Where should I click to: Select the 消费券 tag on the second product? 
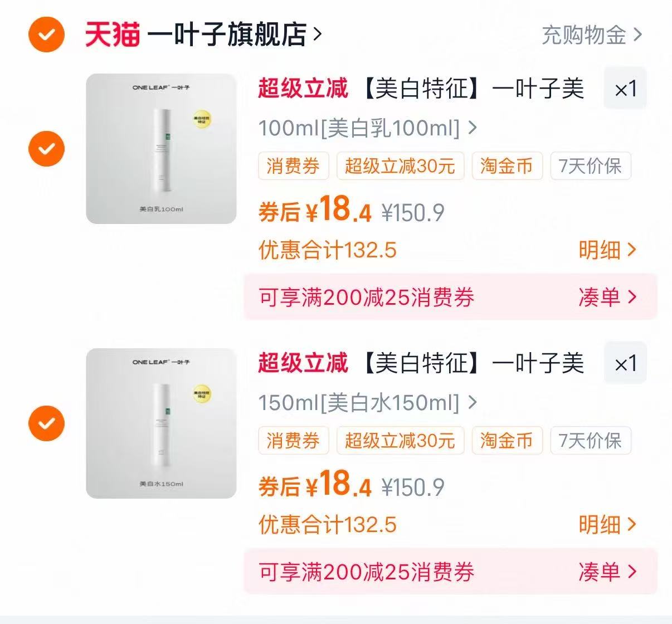click(294, 441)
